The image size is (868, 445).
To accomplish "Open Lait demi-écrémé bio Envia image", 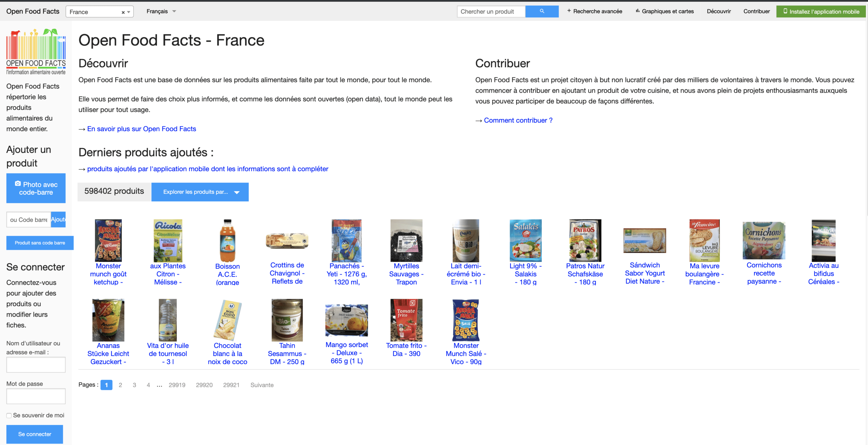I will point(466,240).
